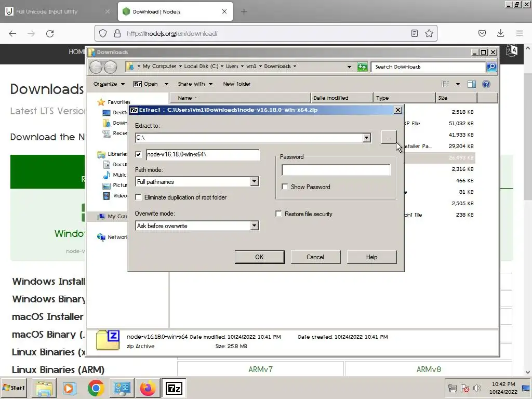Open the Organize menu in Downloads window

pyautogui.click(x=109, y=84)
